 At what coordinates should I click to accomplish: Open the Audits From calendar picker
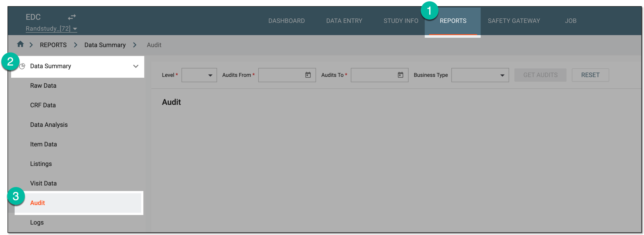click(308, 75)
